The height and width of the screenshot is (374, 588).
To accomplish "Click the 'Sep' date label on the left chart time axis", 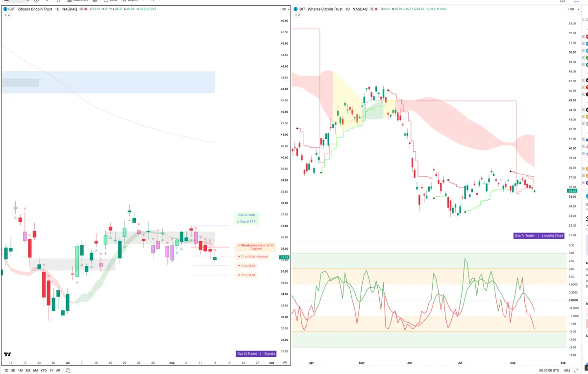I will click(x=271, y=363).
